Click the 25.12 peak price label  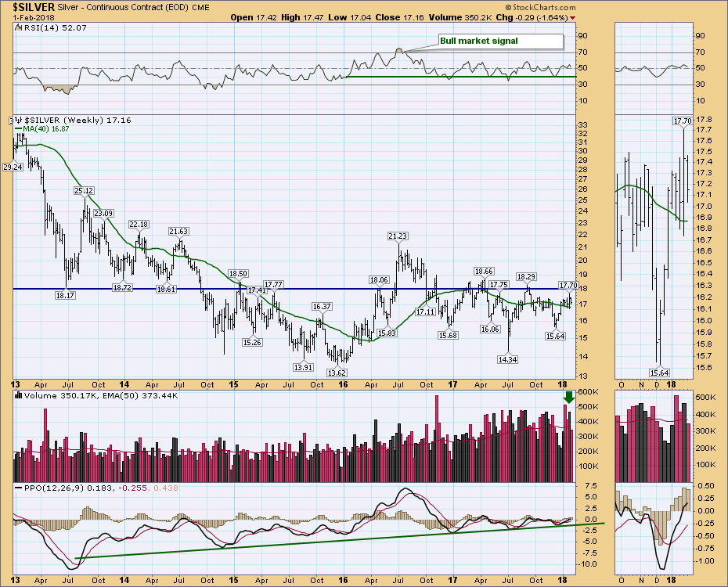(x=84, y=191)
